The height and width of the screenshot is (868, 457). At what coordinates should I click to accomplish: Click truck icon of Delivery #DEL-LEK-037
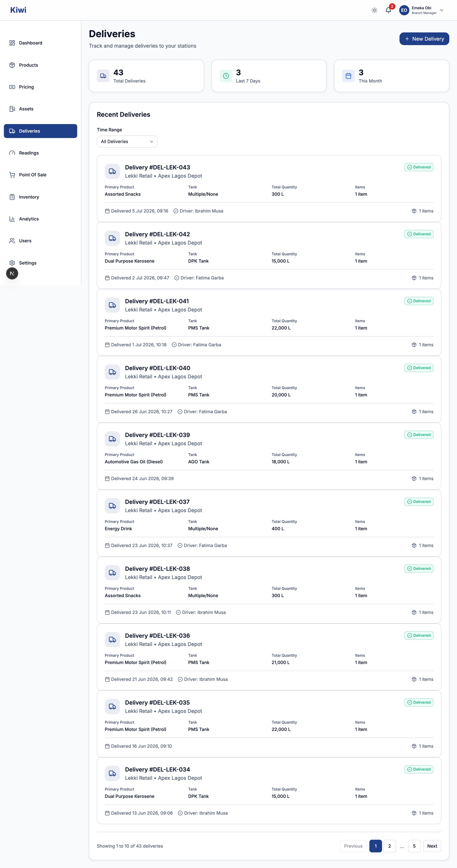[x=112, y=506]
